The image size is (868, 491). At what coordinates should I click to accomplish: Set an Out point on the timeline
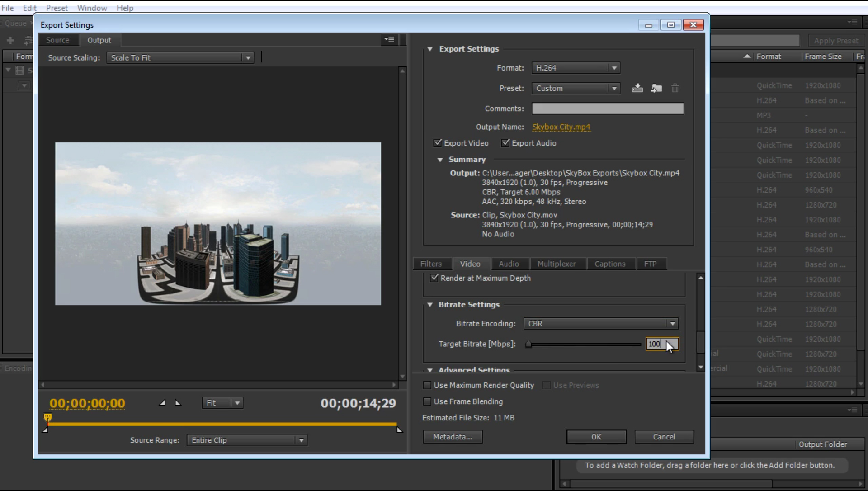[x=177, y=402]
